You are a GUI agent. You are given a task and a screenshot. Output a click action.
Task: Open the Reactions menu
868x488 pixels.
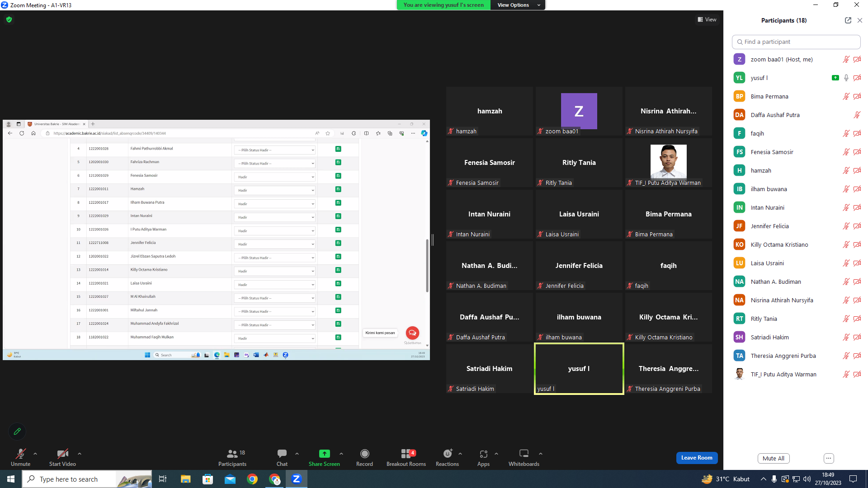click(447, 457)
